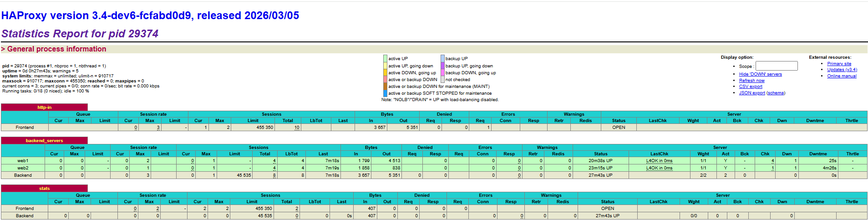
Task: Click the http-in proxy title
Action: (44, 107)
